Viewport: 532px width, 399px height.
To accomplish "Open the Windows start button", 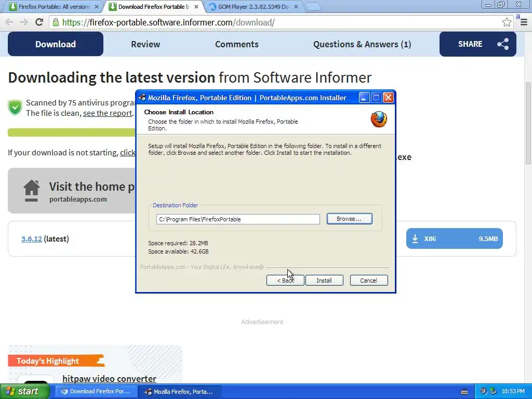I will [x=25, y=392].
